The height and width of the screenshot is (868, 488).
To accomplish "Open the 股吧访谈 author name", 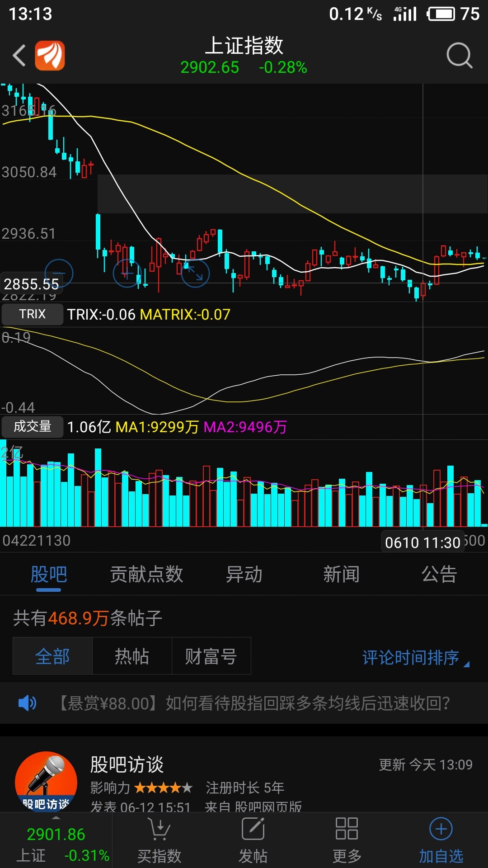I will tap(127, 764).
